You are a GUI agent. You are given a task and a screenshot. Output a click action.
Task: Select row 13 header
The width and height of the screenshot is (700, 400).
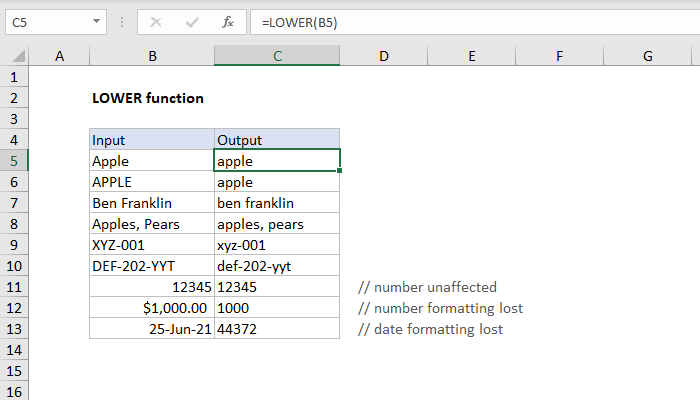pos(14,329)
